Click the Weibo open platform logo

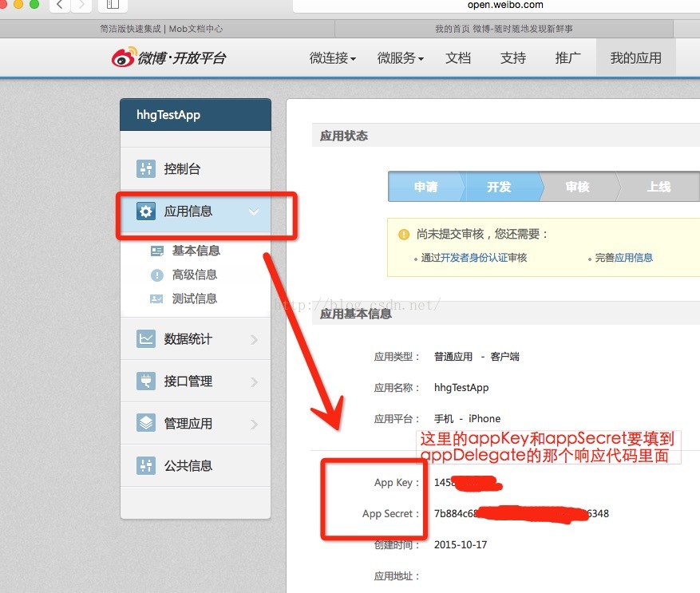(x=168, y=57)
